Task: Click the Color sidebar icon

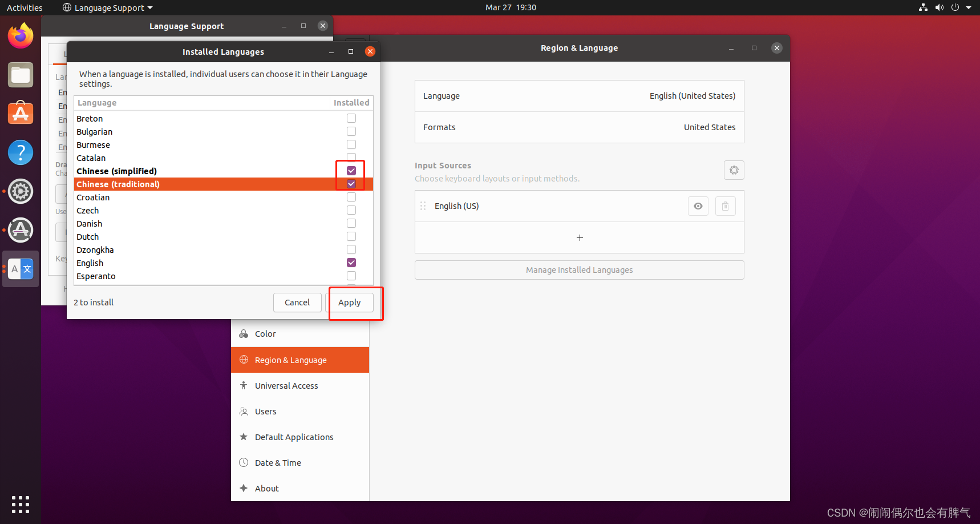Action: tap(244, 334)
